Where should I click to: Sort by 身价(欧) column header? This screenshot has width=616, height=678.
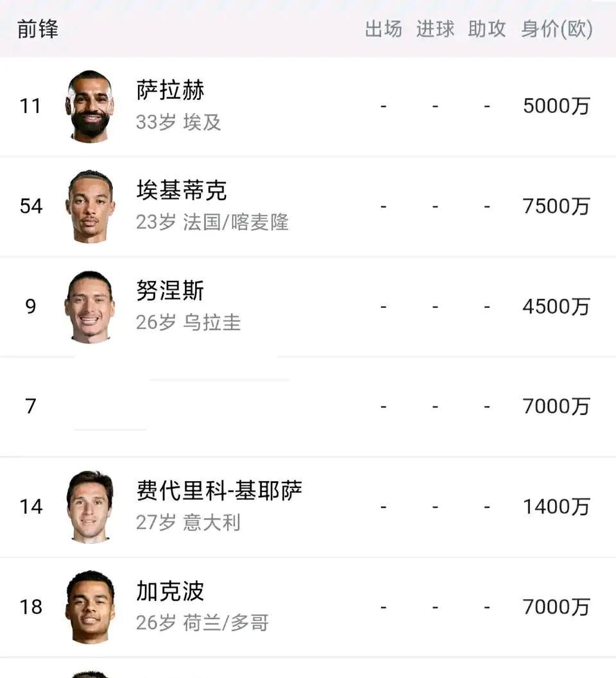pos(556,29)
